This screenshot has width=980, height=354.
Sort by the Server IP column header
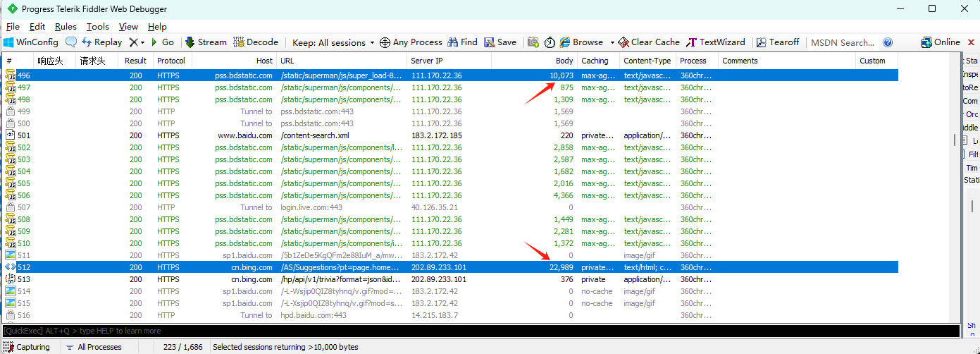click(449, 61)
